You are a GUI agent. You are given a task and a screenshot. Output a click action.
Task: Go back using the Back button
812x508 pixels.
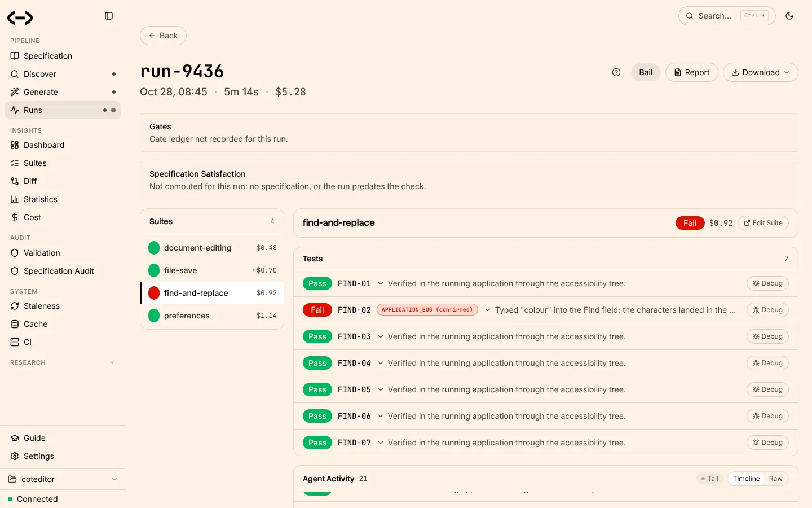click(x=163, y=36)
